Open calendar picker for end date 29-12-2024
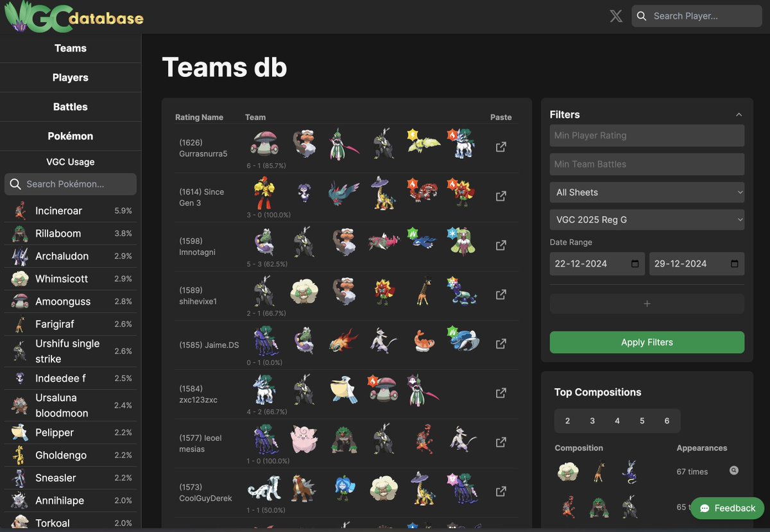The image size is (770, 532). [x=735, y=264]
